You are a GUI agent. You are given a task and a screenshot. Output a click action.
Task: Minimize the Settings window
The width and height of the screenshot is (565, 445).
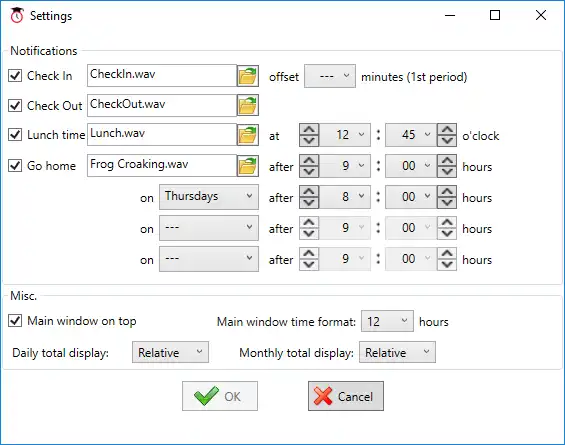[x=450, y=15]
